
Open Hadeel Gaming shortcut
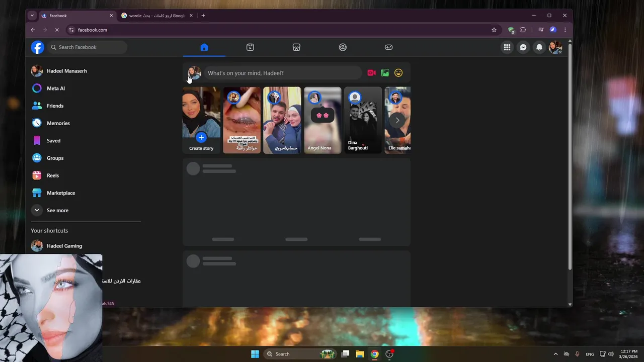(x=86, y=246)
